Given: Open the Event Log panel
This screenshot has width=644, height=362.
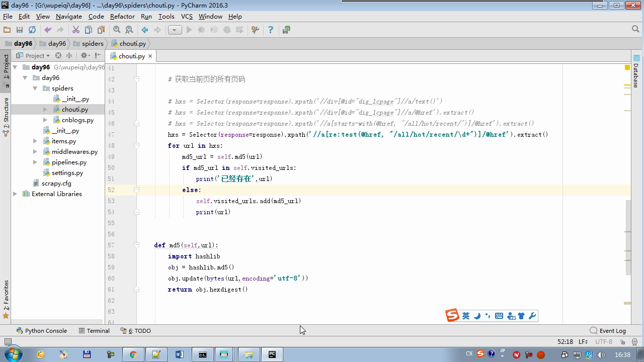Looking at the screenshot, I should tap(608, 331).
